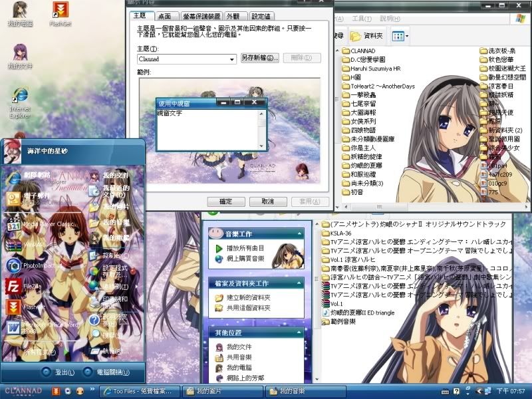532x399 pixels.
Task: Expand 我最近的文件 submenu in the Start menu
Action: coord(112,192)
